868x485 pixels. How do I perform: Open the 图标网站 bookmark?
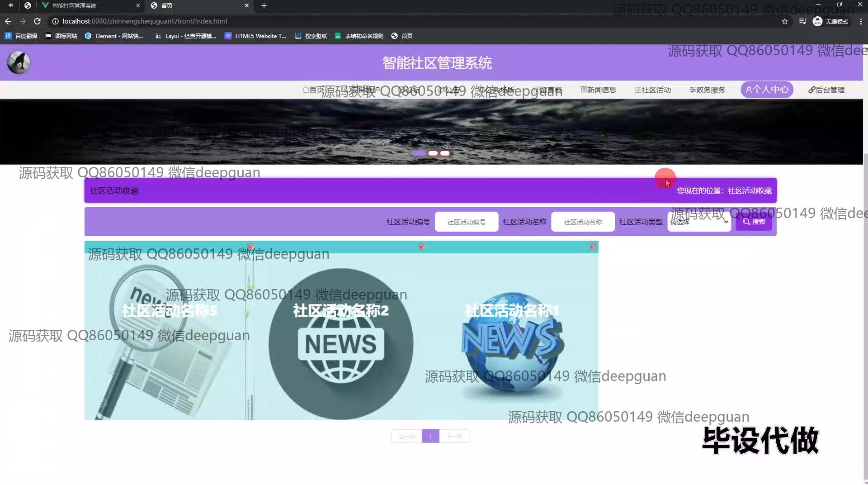coord(61,36)
